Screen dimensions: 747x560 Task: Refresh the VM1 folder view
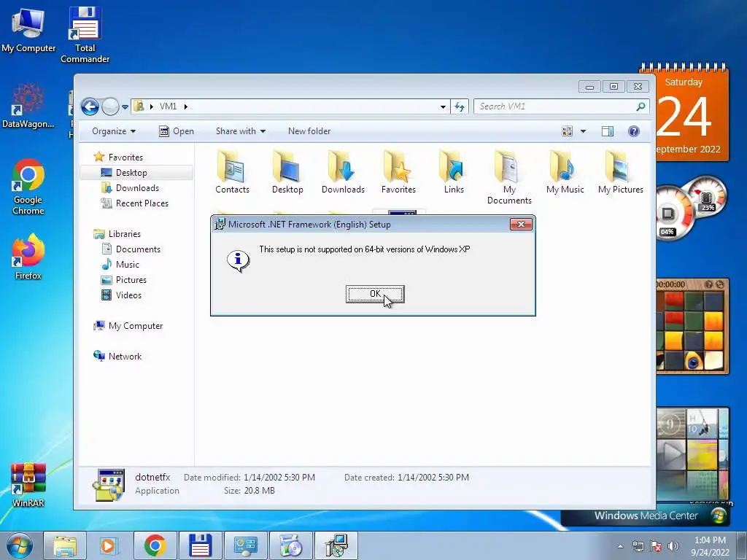click(x=460, y=106)
